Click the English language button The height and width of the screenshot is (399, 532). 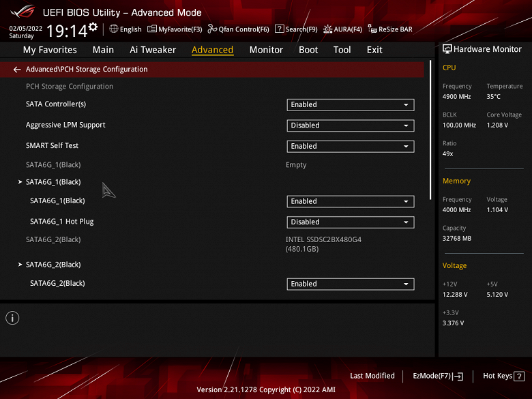125,29
